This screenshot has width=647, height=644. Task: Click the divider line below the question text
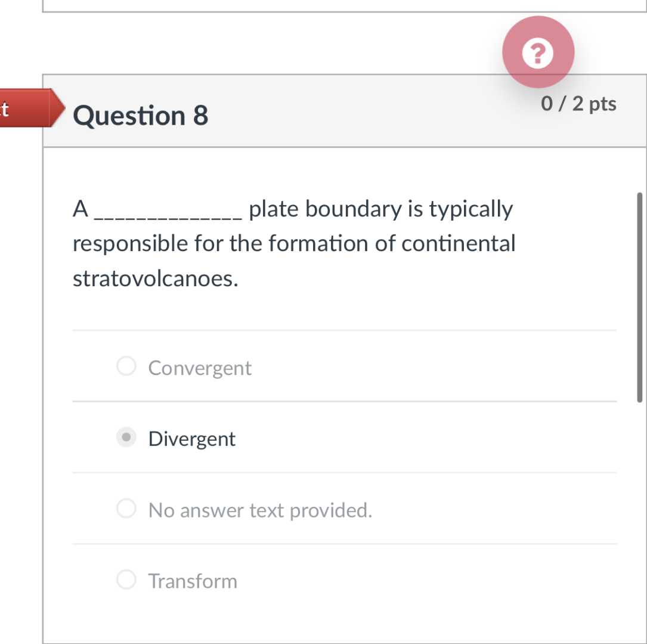click(x=344, y=329)
